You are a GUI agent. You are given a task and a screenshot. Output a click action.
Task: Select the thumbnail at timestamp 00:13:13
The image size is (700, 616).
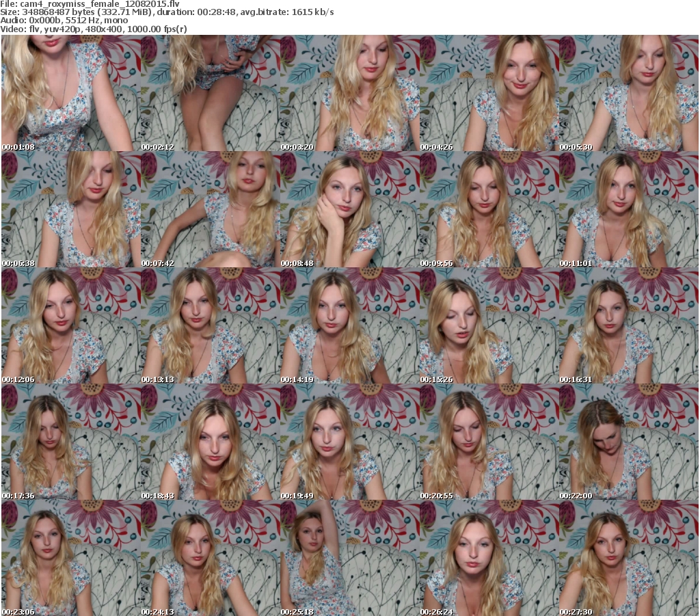(x=211, y=326)
